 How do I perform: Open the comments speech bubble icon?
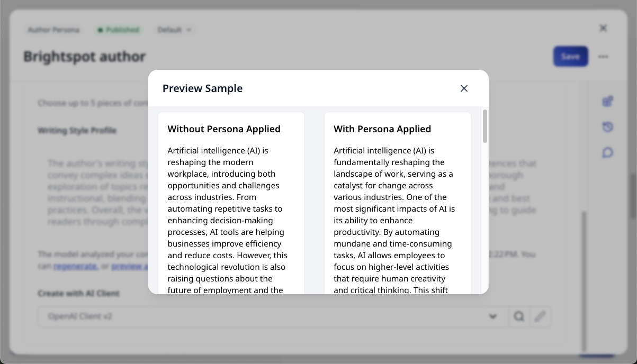[607, 153]
